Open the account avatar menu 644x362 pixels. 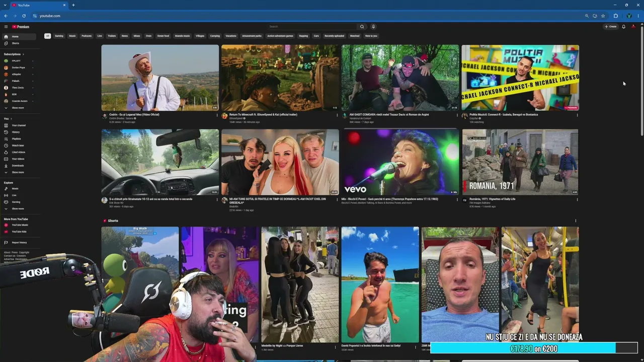(633, 27)
